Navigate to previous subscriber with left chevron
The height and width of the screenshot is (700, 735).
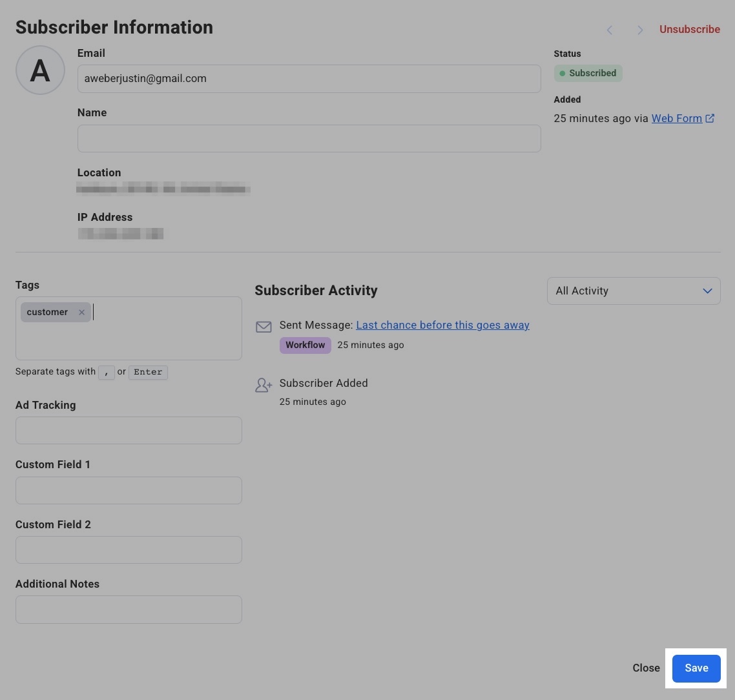pos(610,30)
